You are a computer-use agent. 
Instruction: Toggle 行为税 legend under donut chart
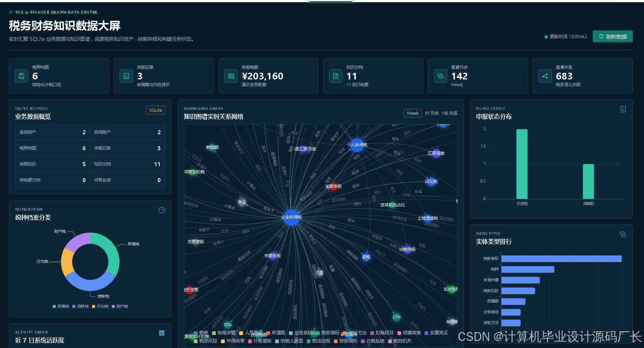(100, 306)
